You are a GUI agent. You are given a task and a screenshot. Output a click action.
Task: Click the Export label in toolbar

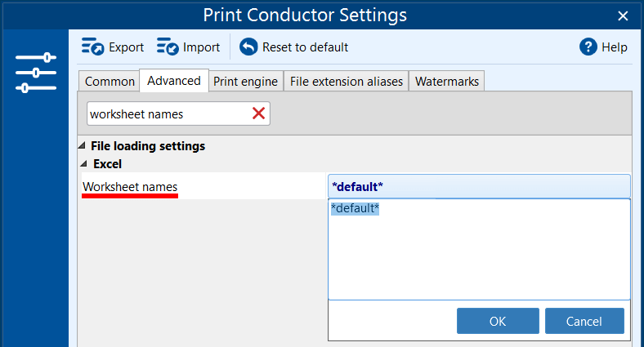click(126, 47)
